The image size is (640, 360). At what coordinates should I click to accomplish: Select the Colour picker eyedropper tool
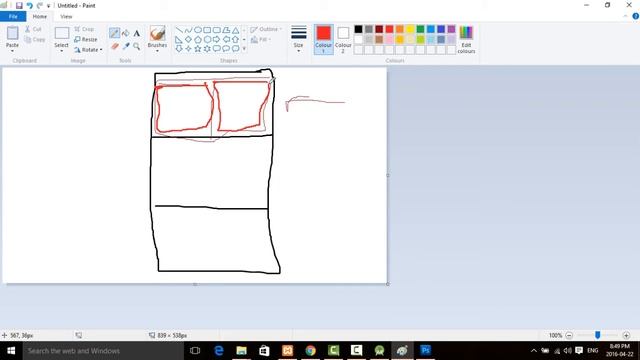[126, 46]
